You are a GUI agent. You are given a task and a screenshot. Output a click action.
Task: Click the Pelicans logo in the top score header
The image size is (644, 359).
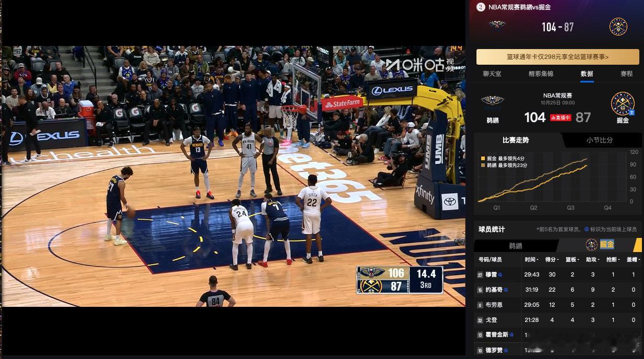point(497,25)
